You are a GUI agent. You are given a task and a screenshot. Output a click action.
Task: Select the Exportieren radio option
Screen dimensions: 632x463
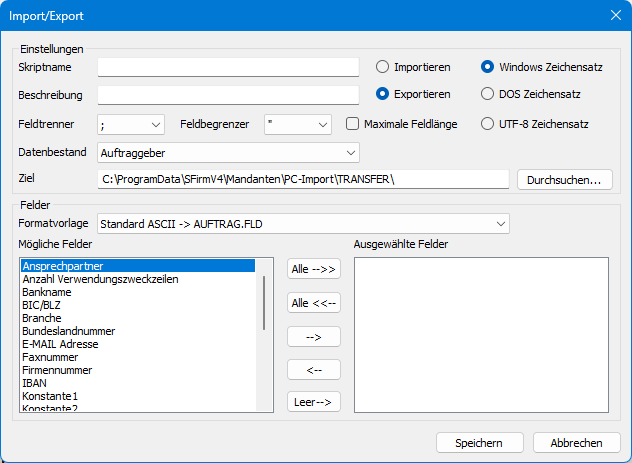click(383, 94)
